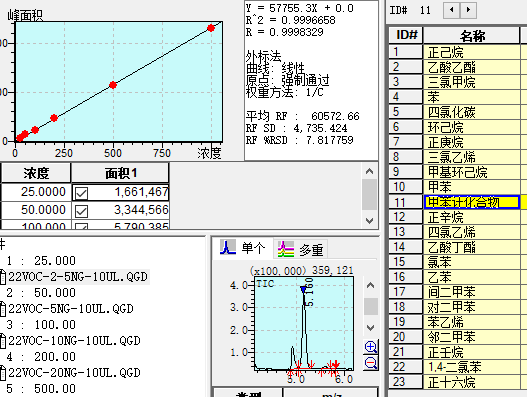Image resolution: width=527 pixels, height=397 pixels.
Task: Click the zoom in magnifier icon
Action: [371, 347]
